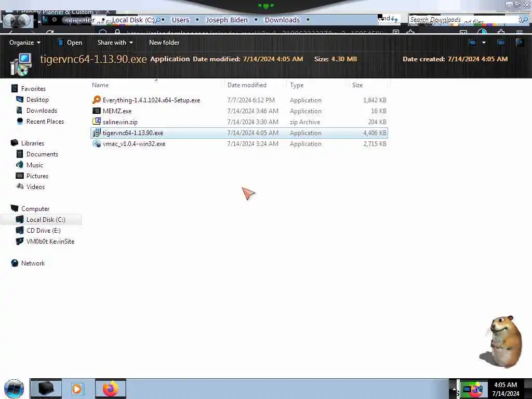The image size is (532, 399).
Task: Click the 4,406 KB size cell
Action: coord(375,133)
